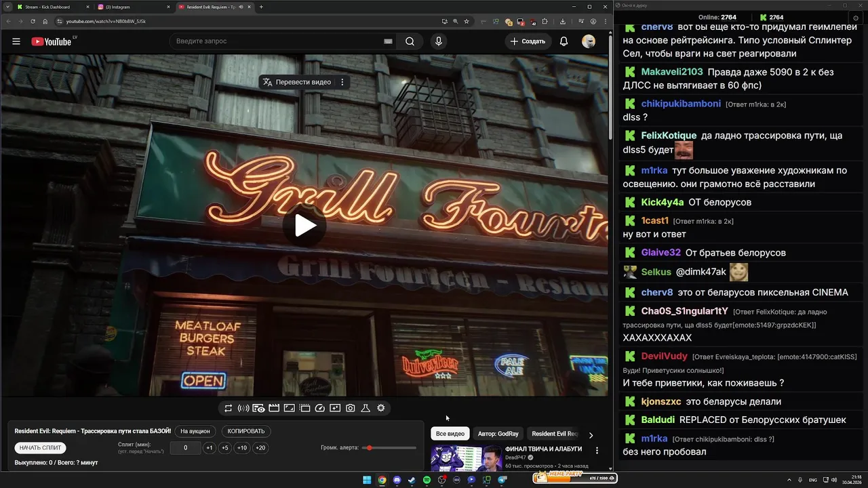Toggle the eye visibility icon in player toolbar
Image resolution: width=868 pixels, height=488 pixels.
258,408
